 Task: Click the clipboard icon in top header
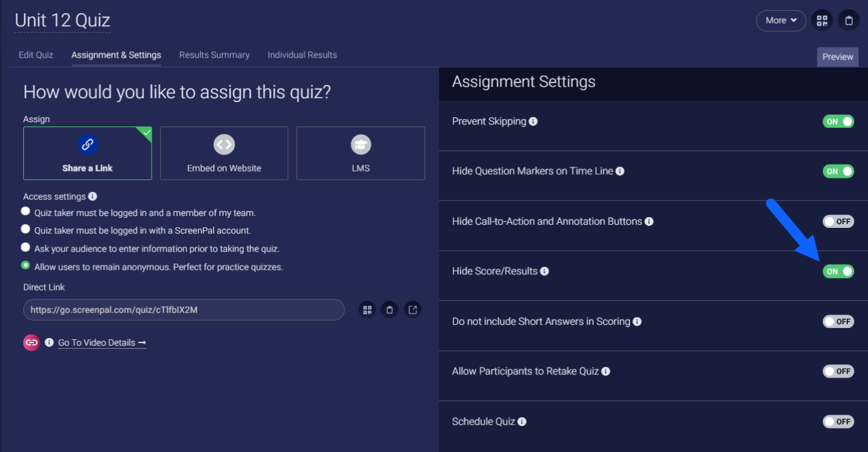coord(849,21)
